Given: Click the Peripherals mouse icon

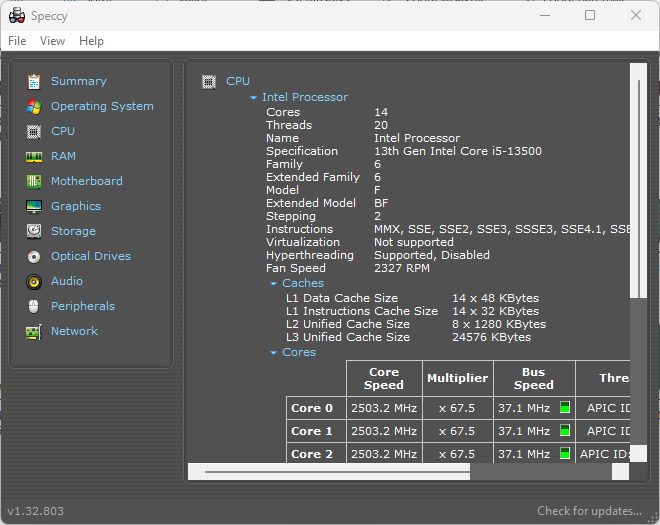Looking at the screenshot, I should pyautogui.click(x=34, y=306).
